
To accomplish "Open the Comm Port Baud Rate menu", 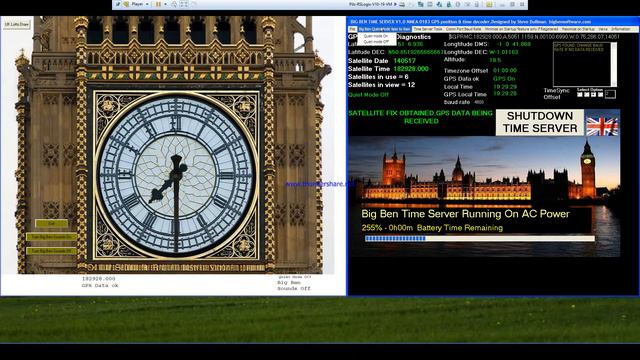I will tap(463, 29).
